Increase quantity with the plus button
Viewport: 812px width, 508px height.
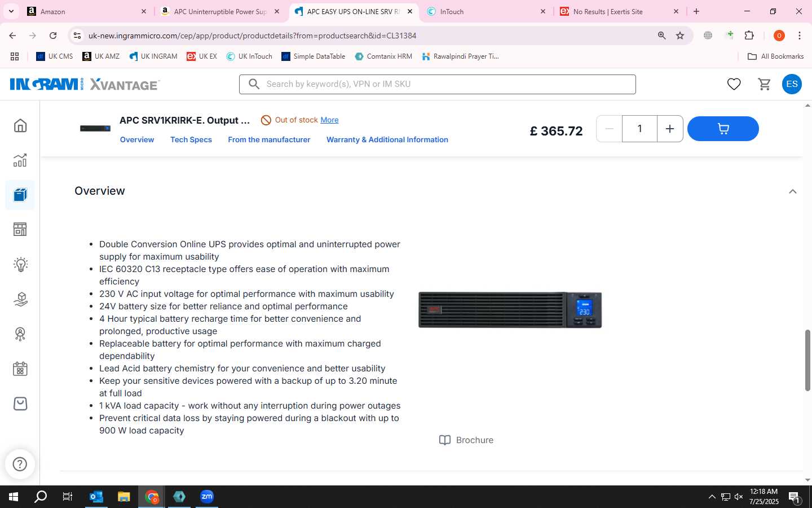(670, 129)
